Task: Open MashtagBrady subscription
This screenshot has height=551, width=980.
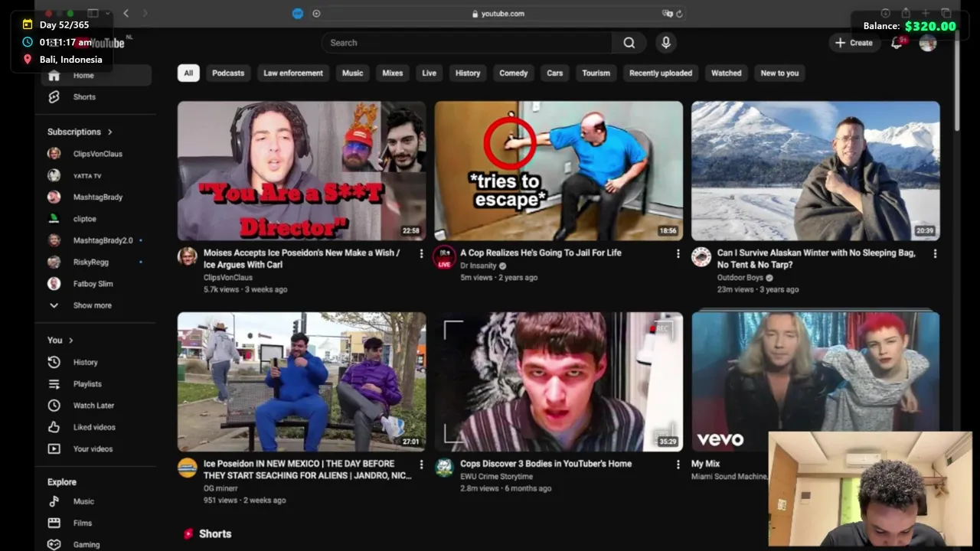Action: tap(96, 197)
